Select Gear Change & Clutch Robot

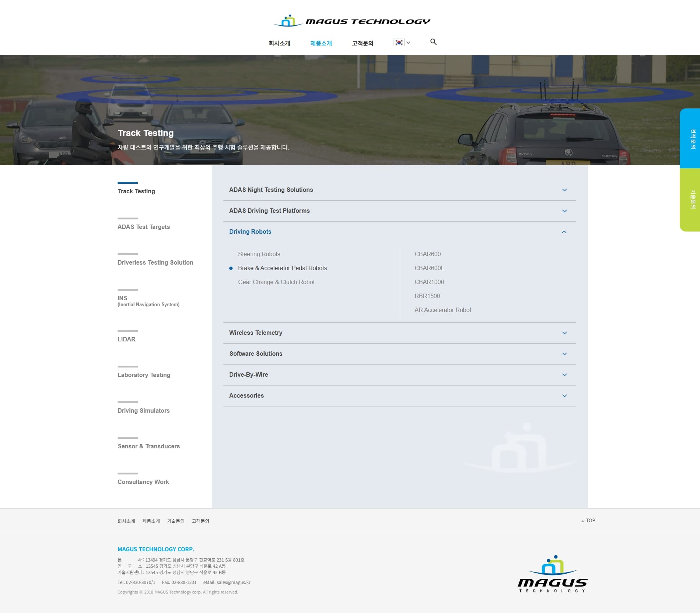pos(276,282)
